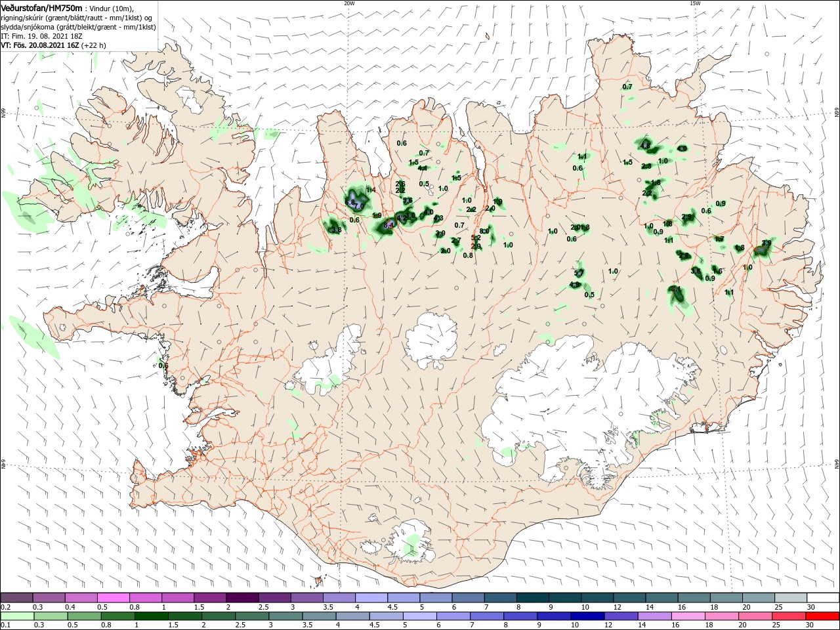Click the '5.7' precipitation value on the map
This screenshot has height=630, width=840.
579,273
